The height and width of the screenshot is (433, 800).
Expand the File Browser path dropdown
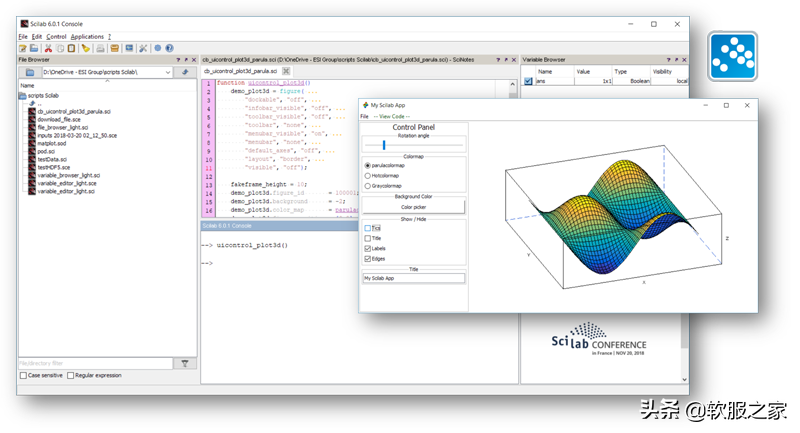pyautogui.click(x=167, y=72)
